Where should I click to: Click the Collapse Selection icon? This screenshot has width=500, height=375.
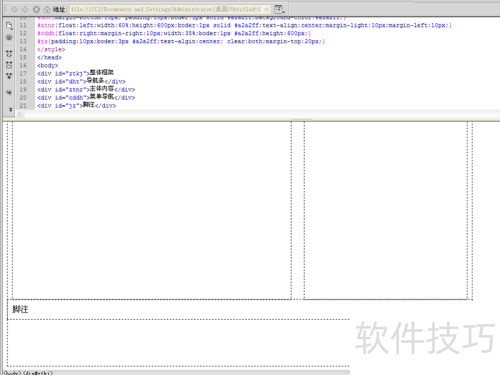pos(9,65)
